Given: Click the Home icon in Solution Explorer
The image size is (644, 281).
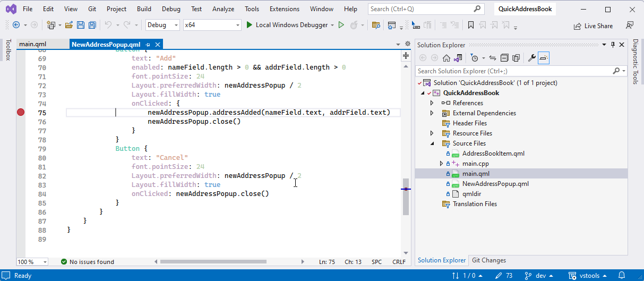Looking at the screenshot, I should tap(446, 58).
